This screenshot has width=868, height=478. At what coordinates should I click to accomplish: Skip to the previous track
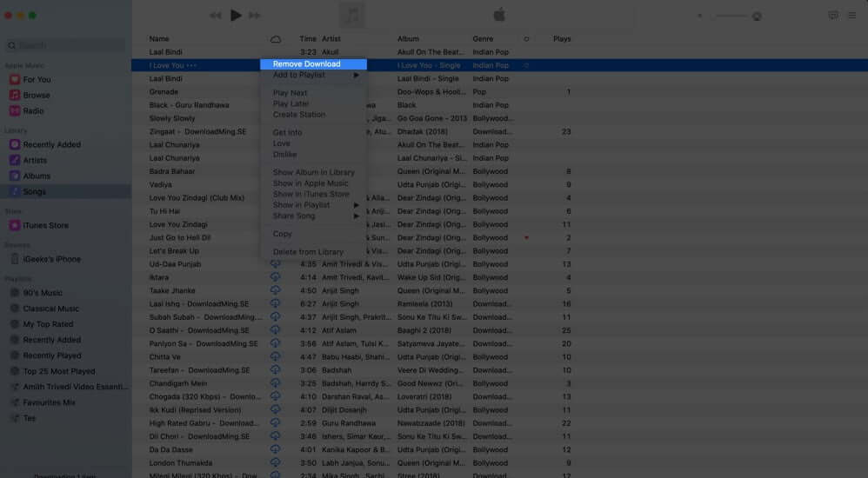point(216,16)
